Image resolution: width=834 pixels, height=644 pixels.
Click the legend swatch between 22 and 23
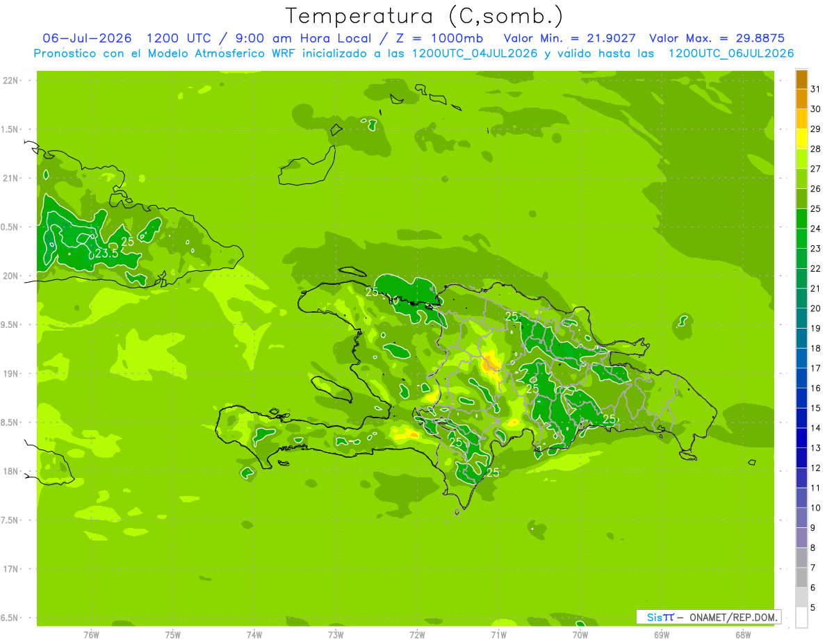click(x=801, y=258)
